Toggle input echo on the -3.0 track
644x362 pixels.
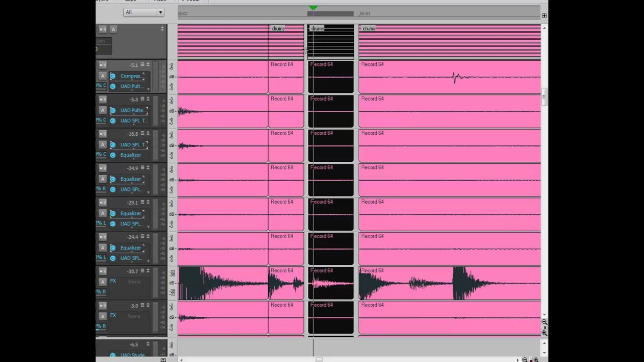tap(103, 305)
